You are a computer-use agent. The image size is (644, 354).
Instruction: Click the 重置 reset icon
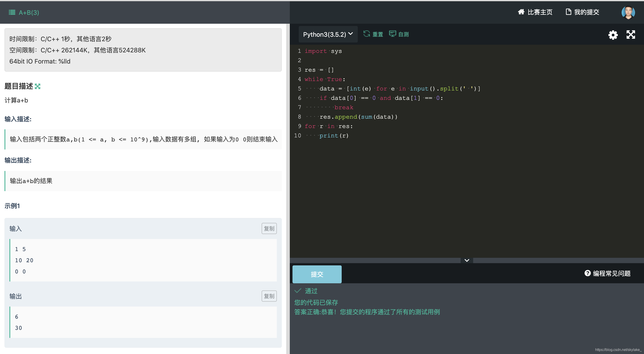click(366, 34)
